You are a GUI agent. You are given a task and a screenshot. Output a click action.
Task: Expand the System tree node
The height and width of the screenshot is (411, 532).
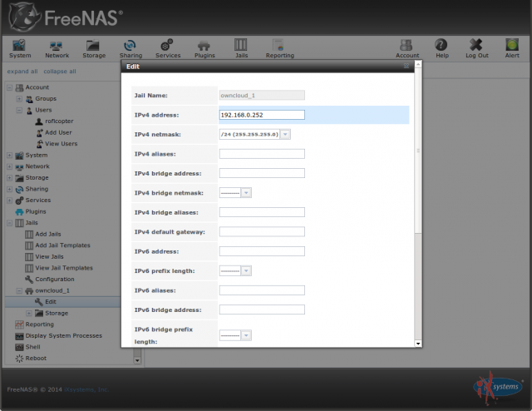pyautogui.click(x=9, y=156)
